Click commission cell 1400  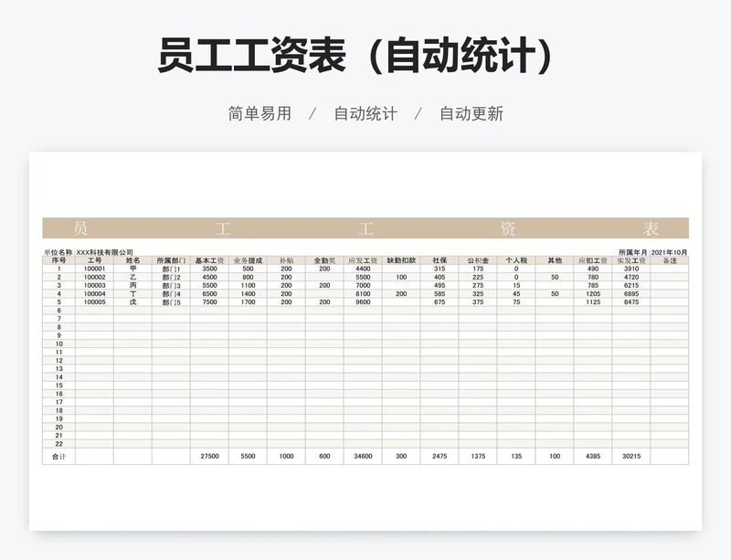pos(248,294)
